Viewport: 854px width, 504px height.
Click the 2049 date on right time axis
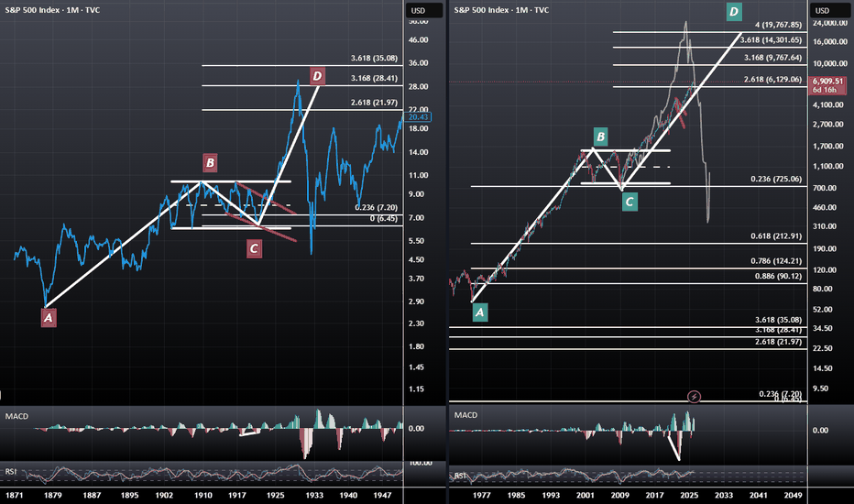point(793,495)
